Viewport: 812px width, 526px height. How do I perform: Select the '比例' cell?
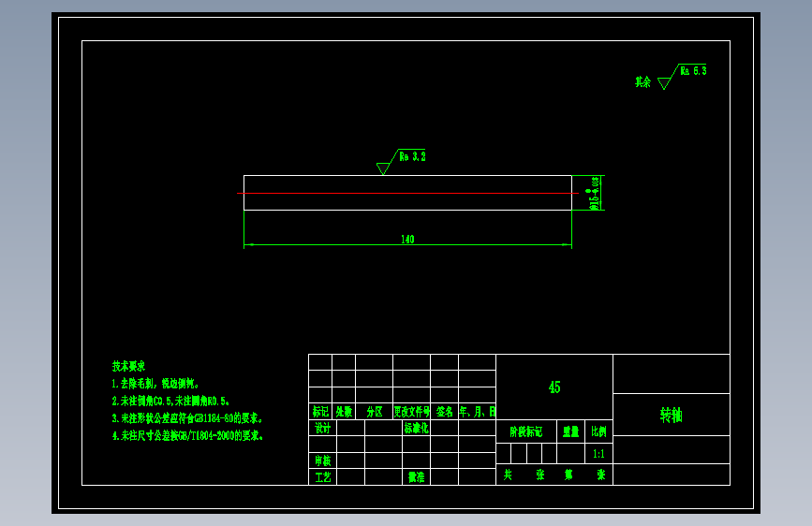click(x=598, y=431)
